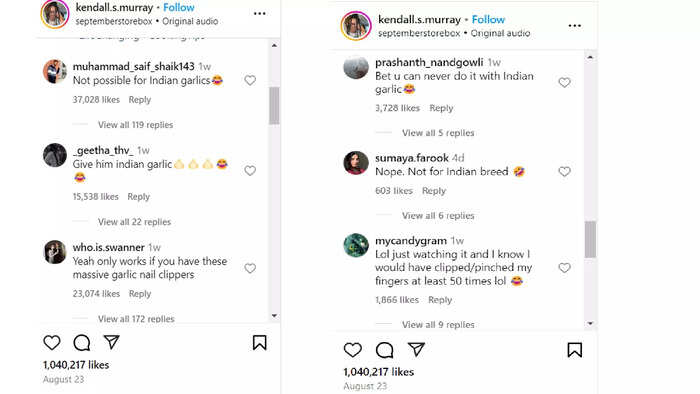The image size is (700, 394).
Task: Click the right panel share paper-plane icon
Action: (x=416, y=349)
